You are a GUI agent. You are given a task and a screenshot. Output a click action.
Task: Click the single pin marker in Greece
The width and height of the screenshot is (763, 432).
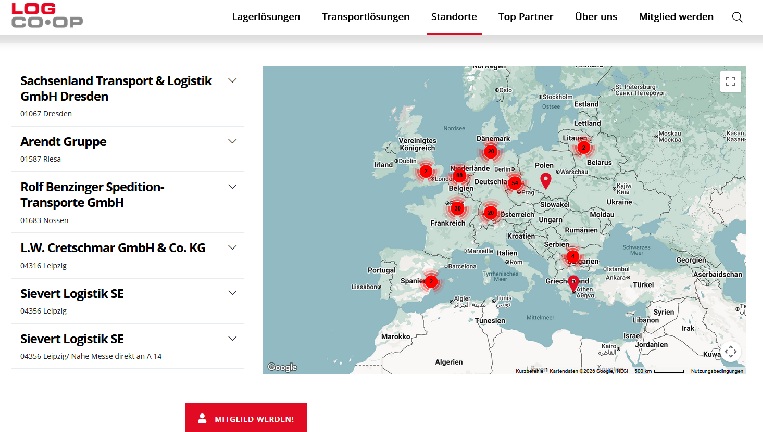(573, 284)
